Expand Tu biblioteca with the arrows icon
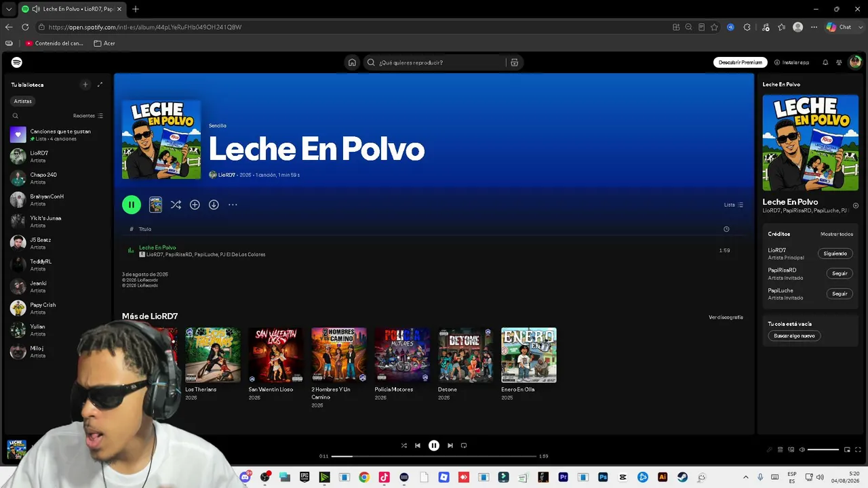The height and width of the screenshot is (488, 868). [100, 85]
